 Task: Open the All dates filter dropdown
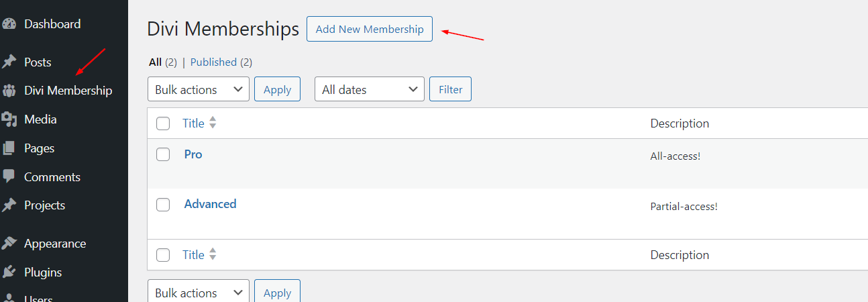[369, 89]
